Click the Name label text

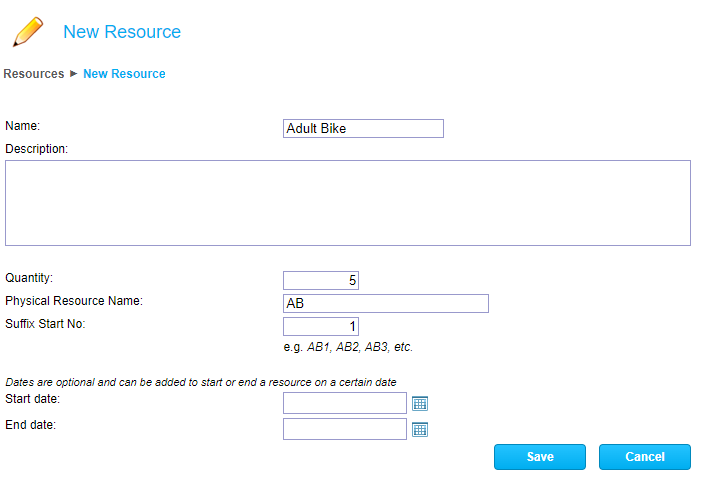click(22, 126)
